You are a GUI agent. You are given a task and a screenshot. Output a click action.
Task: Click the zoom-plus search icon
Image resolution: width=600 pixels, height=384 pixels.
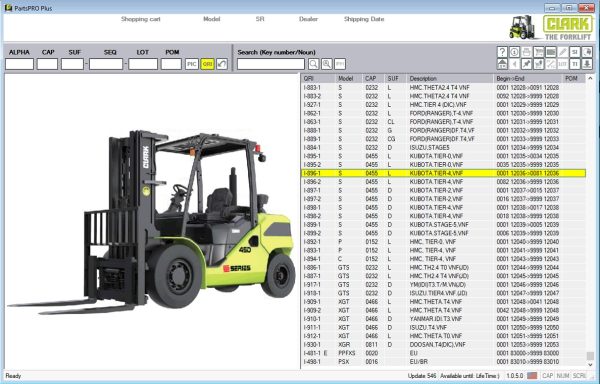(327, 64)
